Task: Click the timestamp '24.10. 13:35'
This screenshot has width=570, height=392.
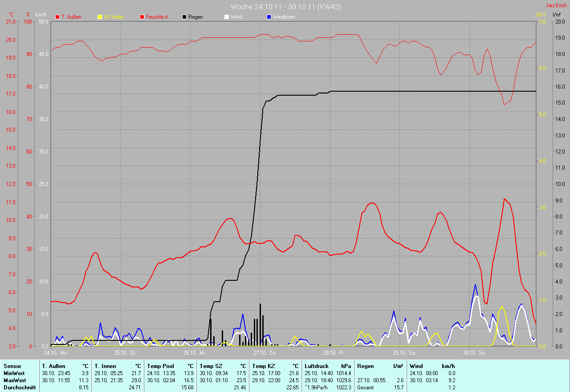Action: coord(161,373)
